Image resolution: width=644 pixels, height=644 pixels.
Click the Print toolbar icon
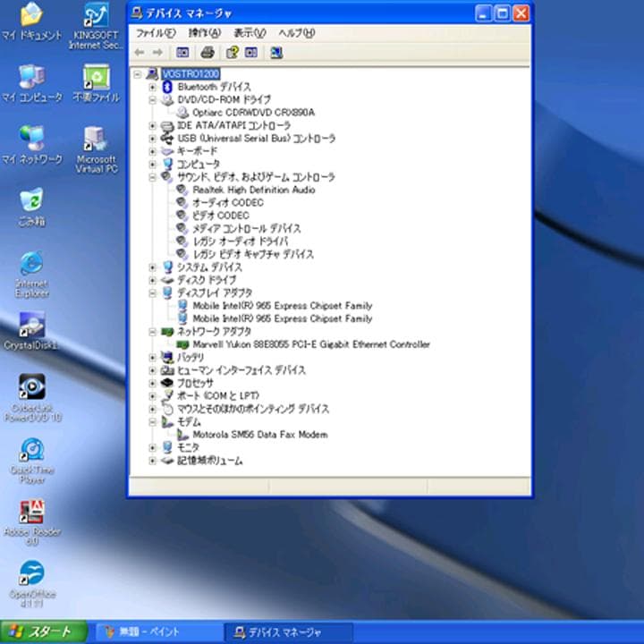pyautogui.click(x=208, y=53)
